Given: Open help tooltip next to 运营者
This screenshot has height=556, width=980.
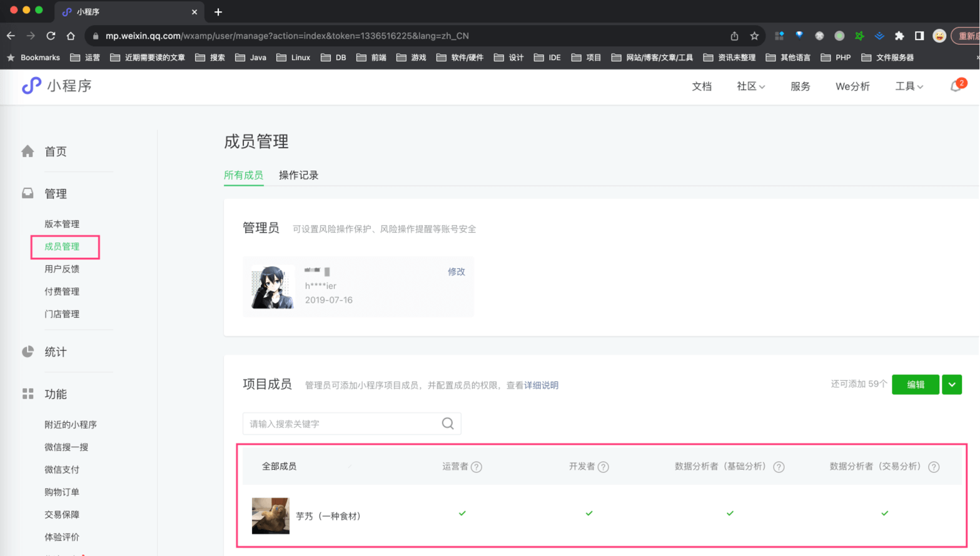Looking at the screenshot, I should point(477,466).
